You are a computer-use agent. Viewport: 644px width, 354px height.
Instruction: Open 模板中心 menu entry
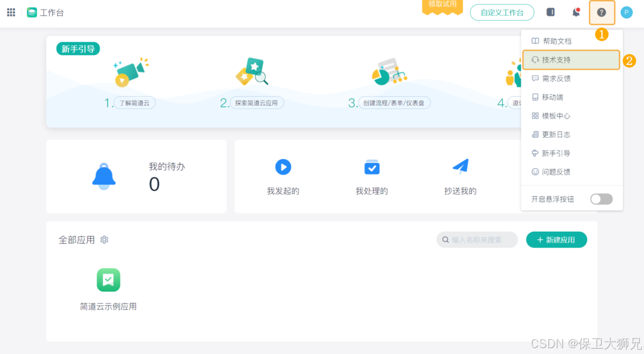pos(572,116)
